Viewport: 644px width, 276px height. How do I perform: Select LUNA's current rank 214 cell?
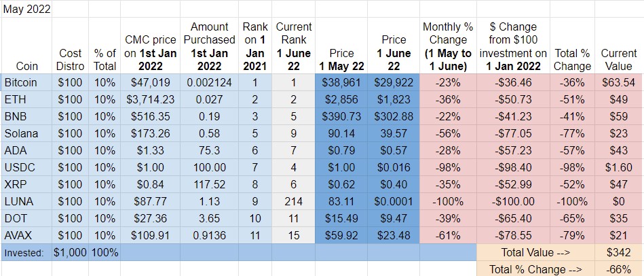pos(294,201)
